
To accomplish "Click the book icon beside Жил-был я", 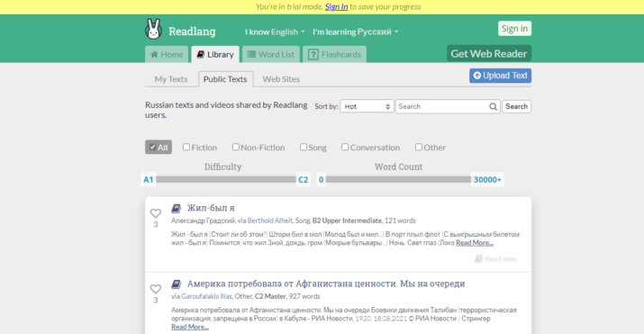I will pos(177,209).
